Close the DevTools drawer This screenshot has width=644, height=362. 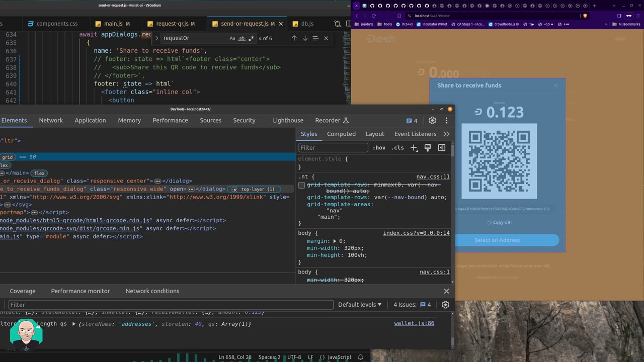pyautogui.click(x=446, y=291)
